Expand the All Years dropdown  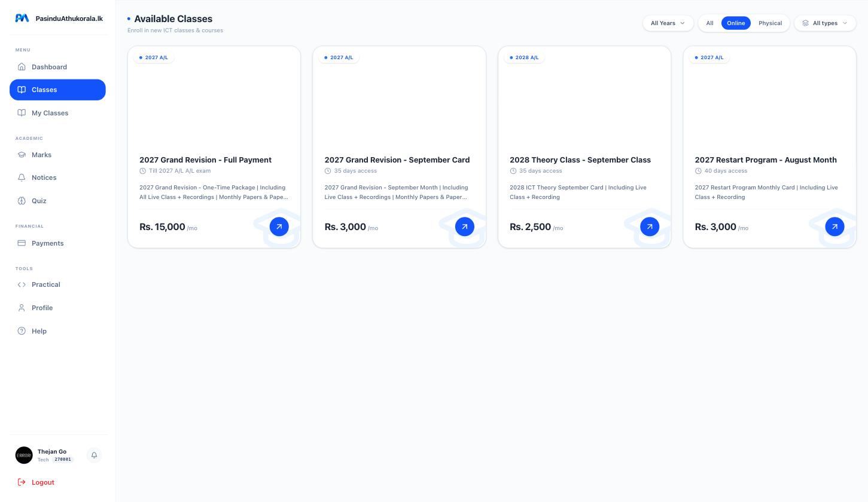pos(668,23)
